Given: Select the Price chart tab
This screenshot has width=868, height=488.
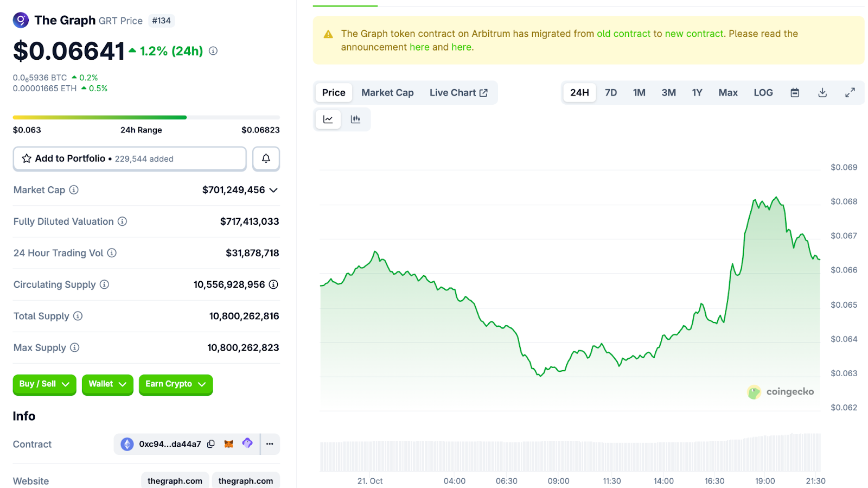Looking at the screenshot, I should 334,93.
